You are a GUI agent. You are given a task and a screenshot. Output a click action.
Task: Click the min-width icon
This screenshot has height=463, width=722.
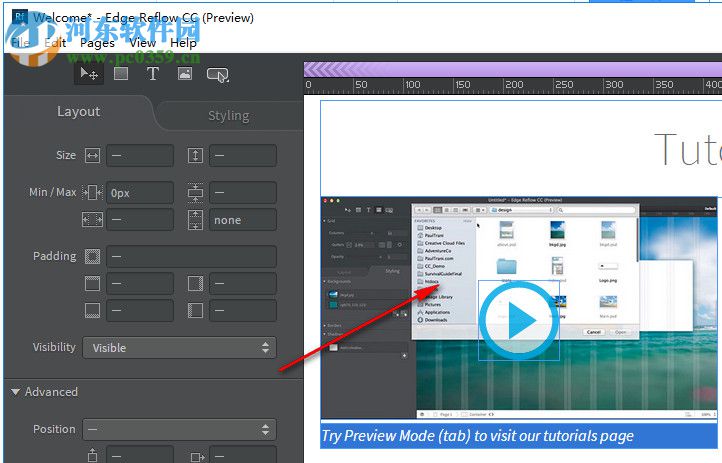[92, 192]
